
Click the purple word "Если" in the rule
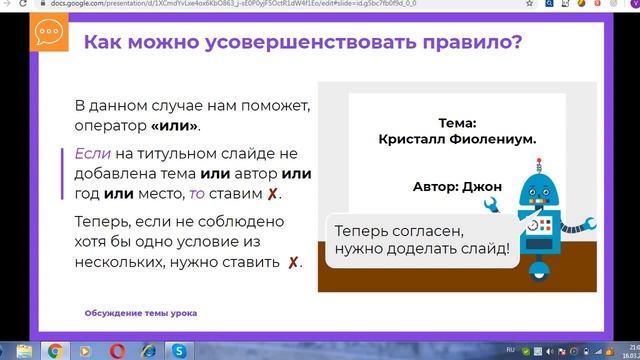pos(93,154)
